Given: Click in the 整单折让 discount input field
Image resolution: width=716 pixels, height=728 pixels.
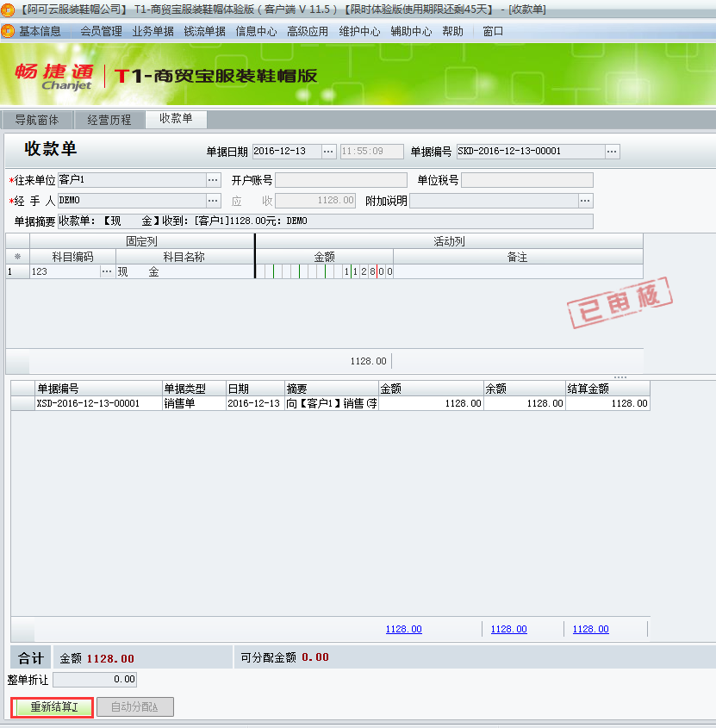Looking at the screenshot, I should click(95, 680).
